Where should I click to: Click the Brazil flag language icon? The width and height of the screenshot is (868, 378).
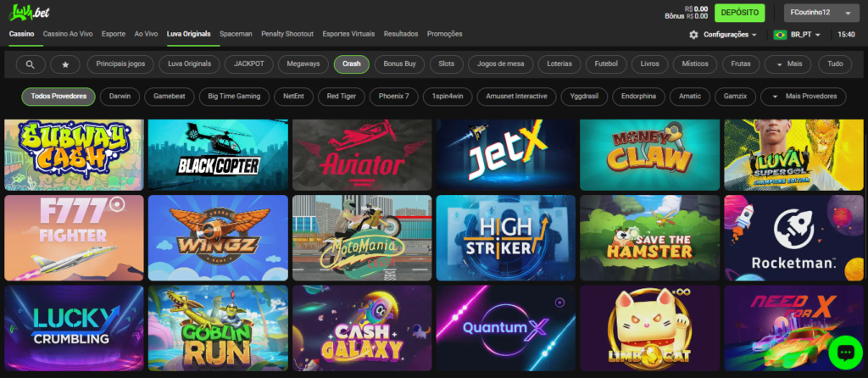(780, 35)
